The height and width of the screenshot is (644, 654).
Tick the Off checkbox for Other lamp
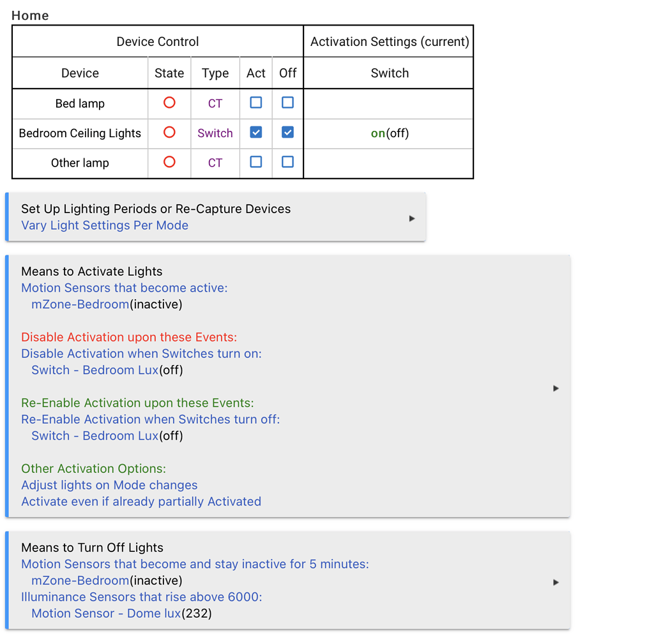pos(288,162)
